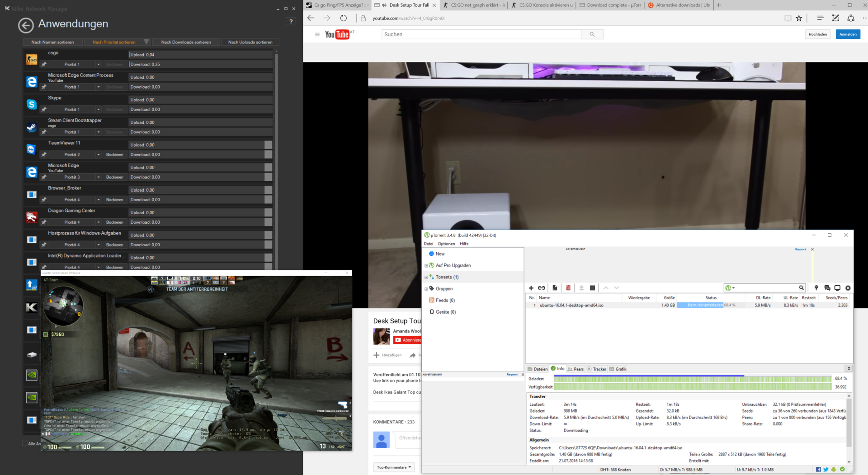This screenshot has width=868, height=475.
Task: Open YouTube hamburger guide menu
Action: tap(317, 34)
